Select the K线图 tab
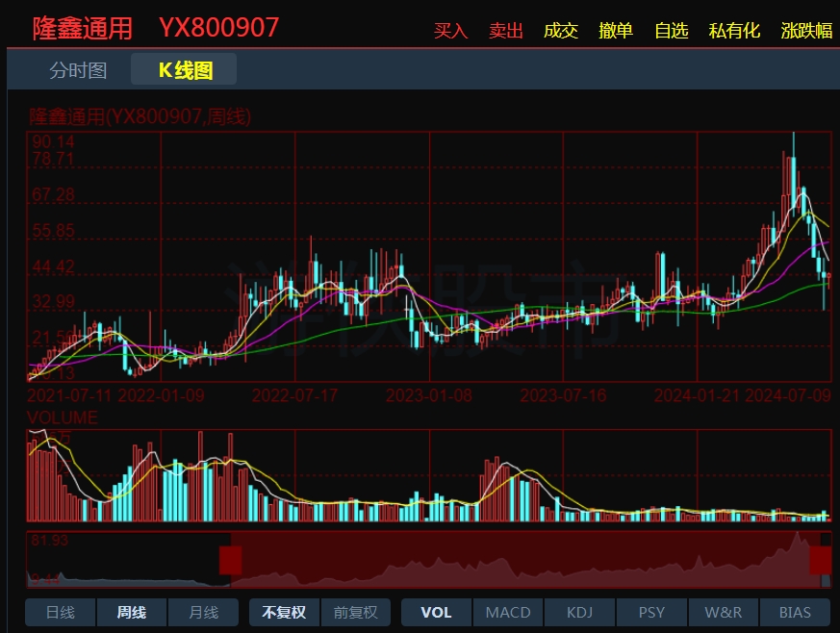Image resolution: width=840 pixels, height=633 pixels. 185,70
